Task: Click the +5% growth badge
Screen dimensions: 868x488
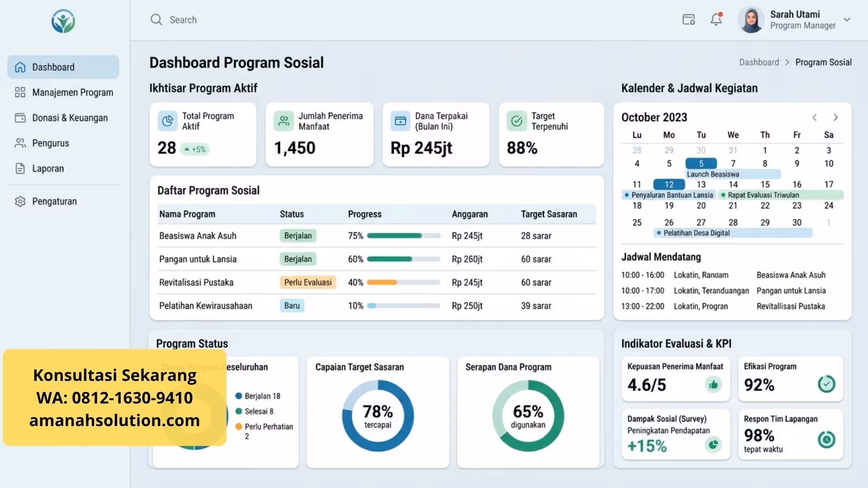Action: (195, 149)
